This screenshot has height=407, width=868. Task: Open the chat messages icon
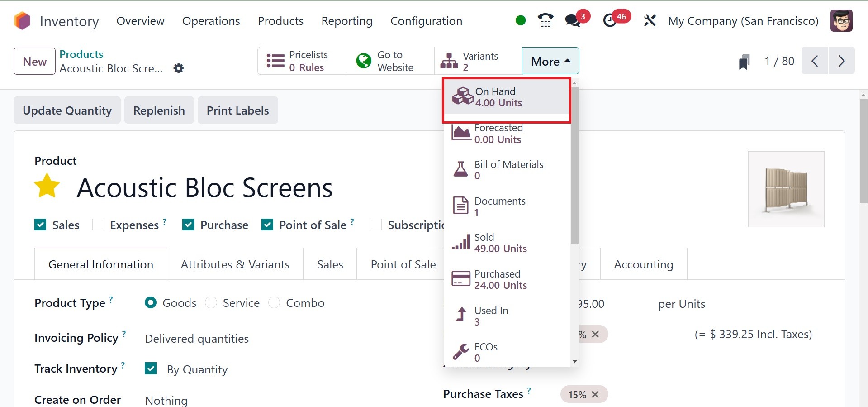pyautogui.click(x=573, y=20)
